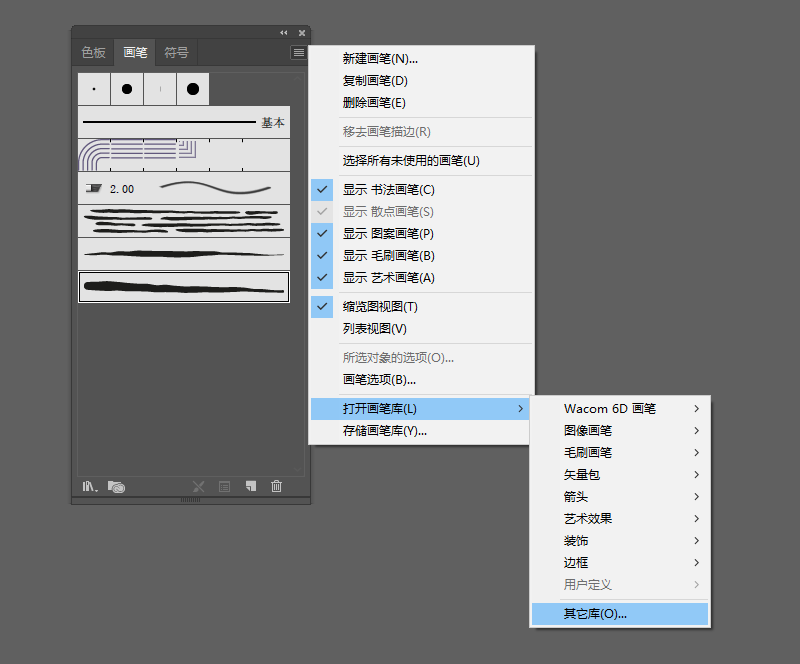
Task: Expand the 图像画笔 library submenu
Action: point(620,431)
